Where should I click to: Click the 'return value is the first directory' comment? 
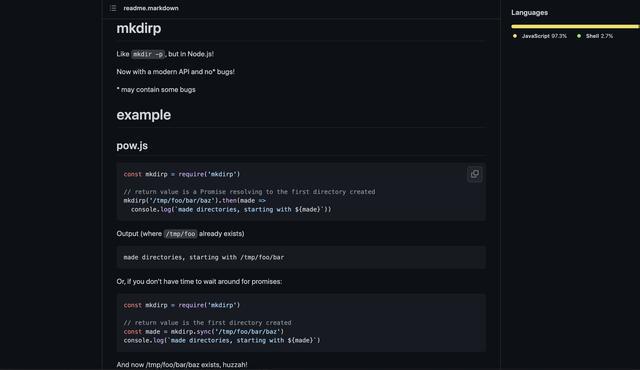[x=207, y=323]
